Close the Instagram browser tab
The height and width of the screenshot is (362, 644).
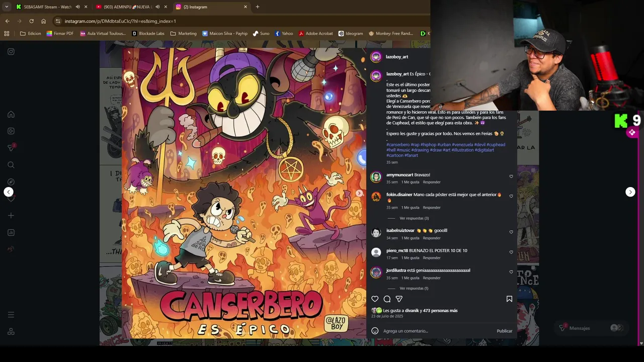coord(246,7)
